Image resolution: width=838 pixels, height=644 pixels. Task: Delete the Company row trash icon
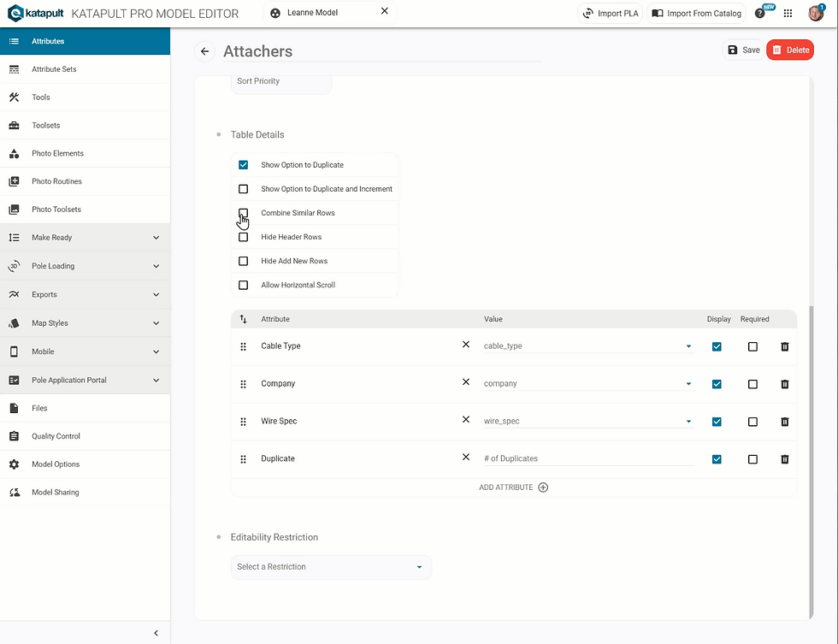(x=785, y=384)
